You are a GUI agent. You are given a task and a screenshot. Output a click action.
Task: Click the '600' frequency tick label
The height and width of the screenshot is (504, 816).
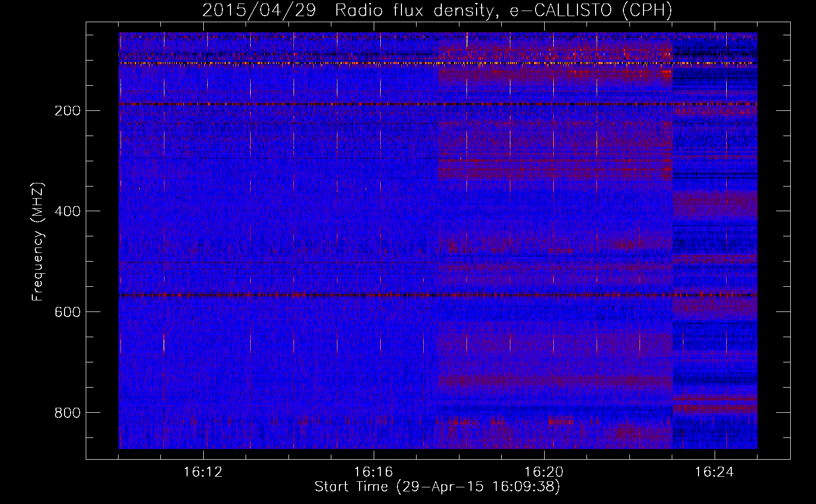pyautogui.click(x=67, y=312)
